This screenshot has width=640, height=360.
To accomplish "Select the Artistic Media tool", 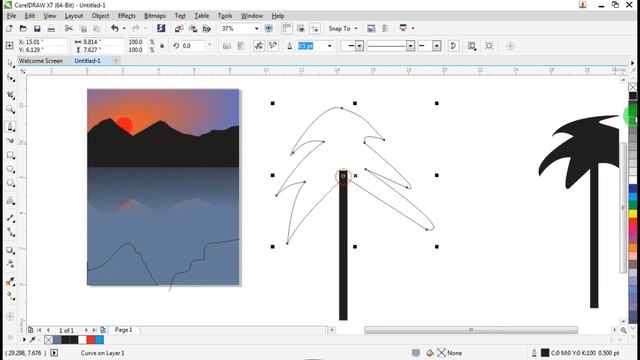I will [x=11, y=140].
